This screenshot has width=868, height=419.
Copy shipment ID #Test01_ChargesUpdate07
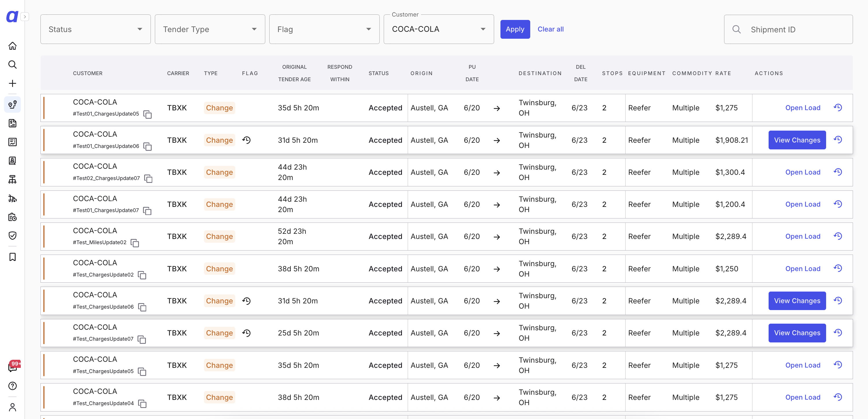(147, 211)
